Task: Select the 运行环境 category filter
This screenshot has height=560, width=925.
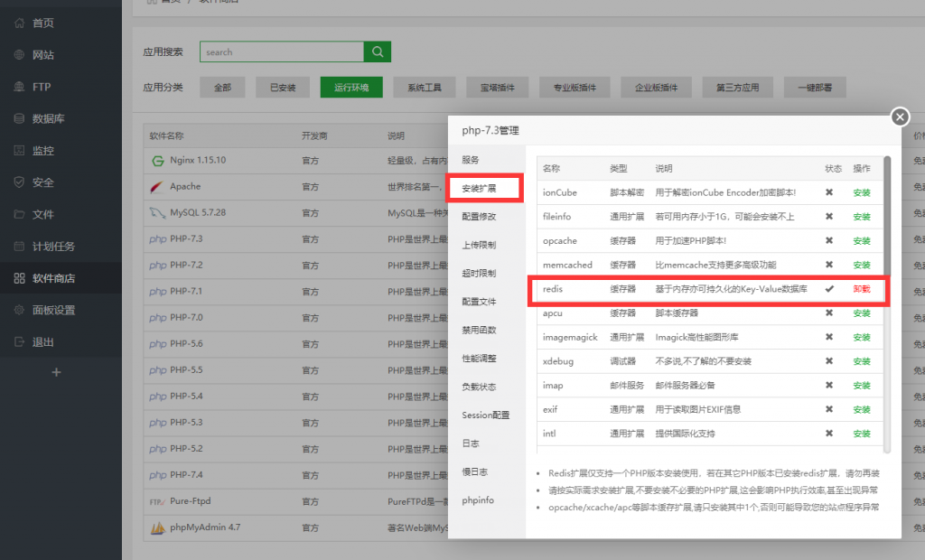Action: click(351, 88)
